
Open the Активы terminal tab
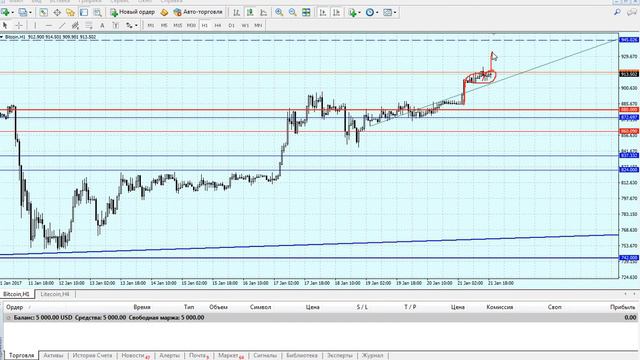(x=53, y=356)
